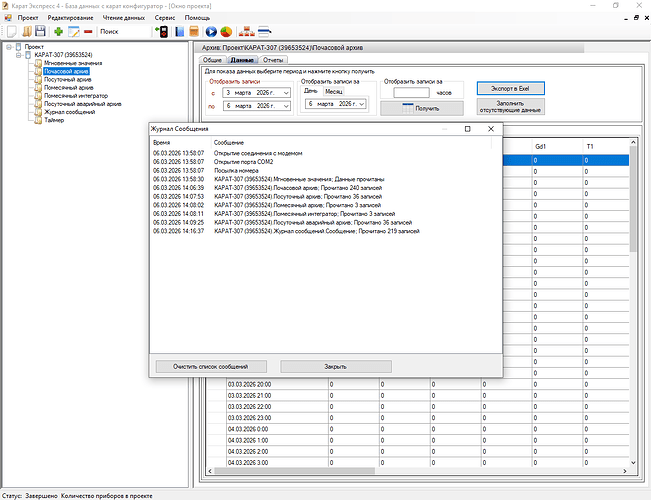This screenshot has width=651, height=500.
Task: Click the Закрыть button in message log
Action: 335,367
